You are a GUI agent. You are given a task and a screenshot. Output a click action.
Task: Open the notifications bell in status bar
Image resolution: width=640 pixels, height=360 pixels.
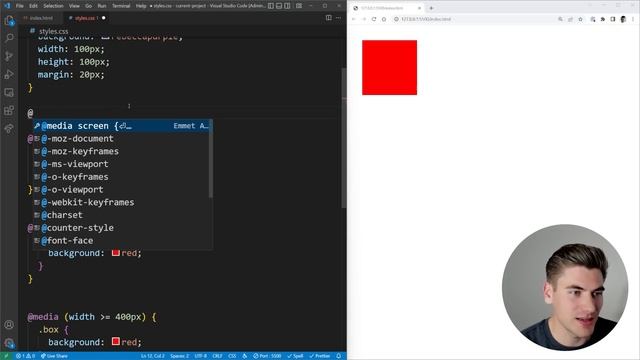[338, 356]
